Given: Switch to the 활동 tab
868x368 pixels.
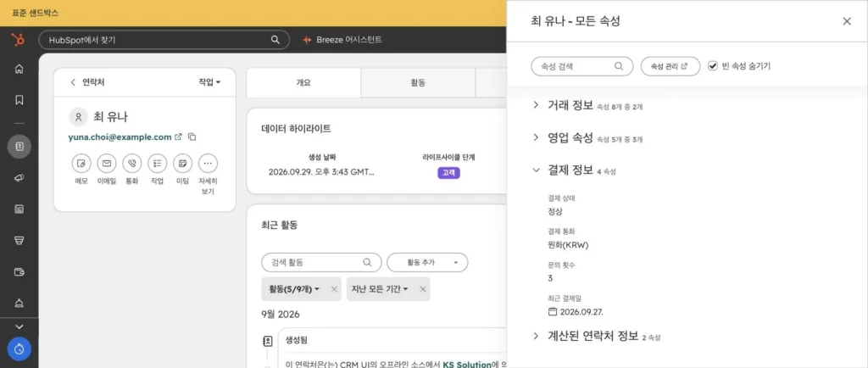Looking at the screenshot, I should 418,82.
